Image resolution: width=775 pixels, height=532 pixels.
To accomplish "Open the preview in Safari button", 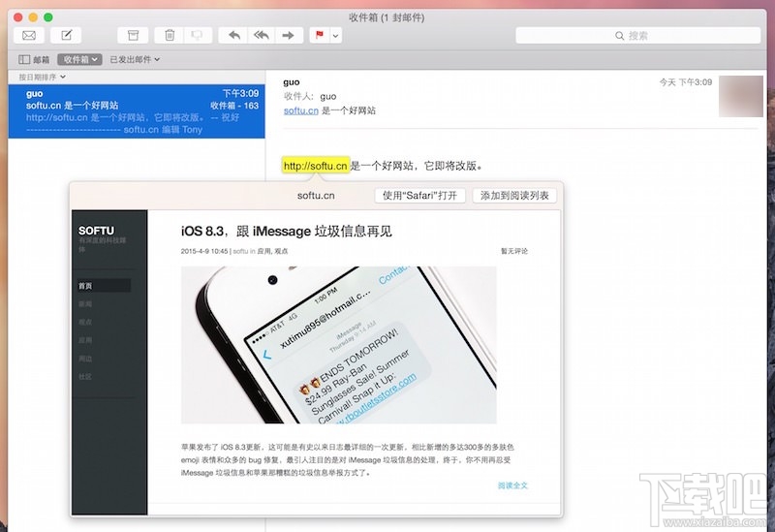I will pyautogui.click(x=419, y=196).
